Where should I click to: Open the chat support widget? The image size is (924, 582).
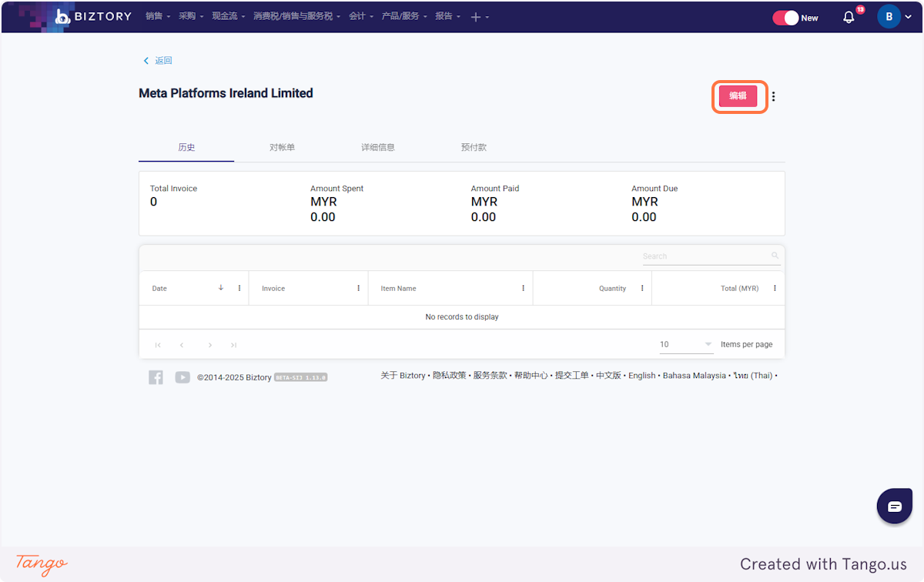[x=895, y=507]
